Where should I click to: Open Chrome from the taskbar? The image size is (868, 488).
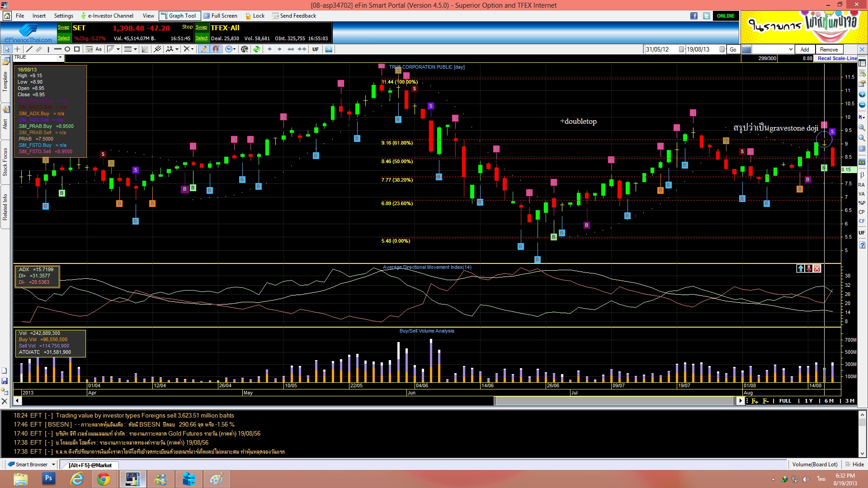[x=104, y=479]
